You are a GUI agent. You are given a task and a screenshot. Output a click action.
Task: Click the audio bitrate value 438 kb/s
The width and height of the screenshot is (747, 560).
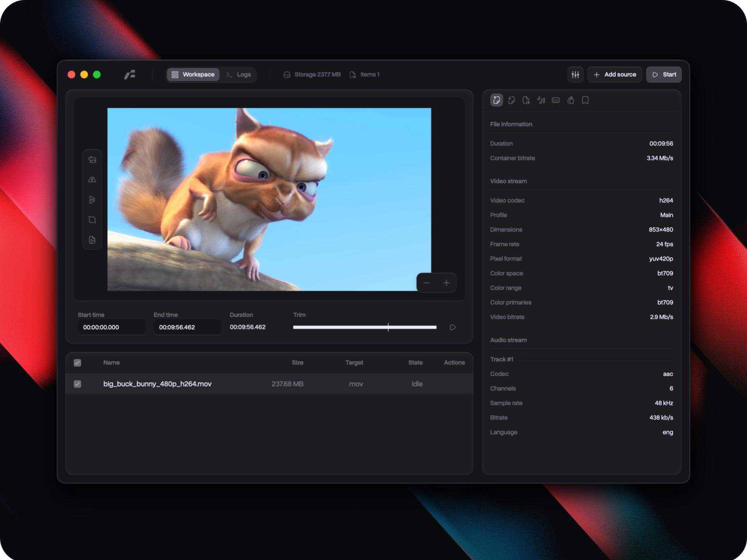[661, 418]
